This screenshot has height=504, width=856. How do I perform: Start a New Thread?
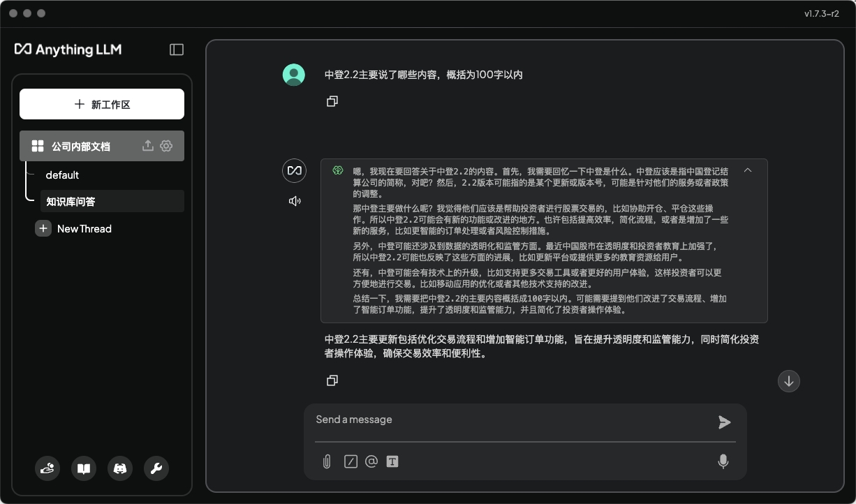point(84,229)
